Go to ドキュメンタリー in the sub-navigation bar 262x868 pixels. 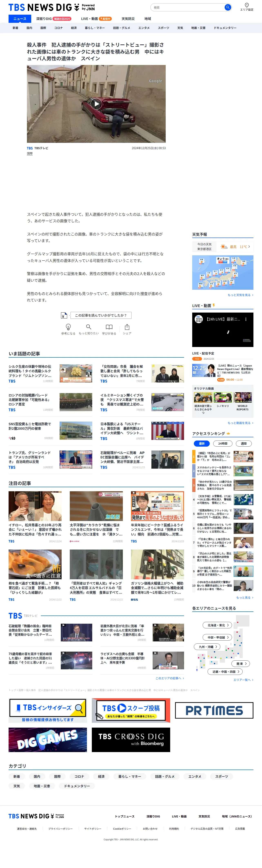(225, 28)
